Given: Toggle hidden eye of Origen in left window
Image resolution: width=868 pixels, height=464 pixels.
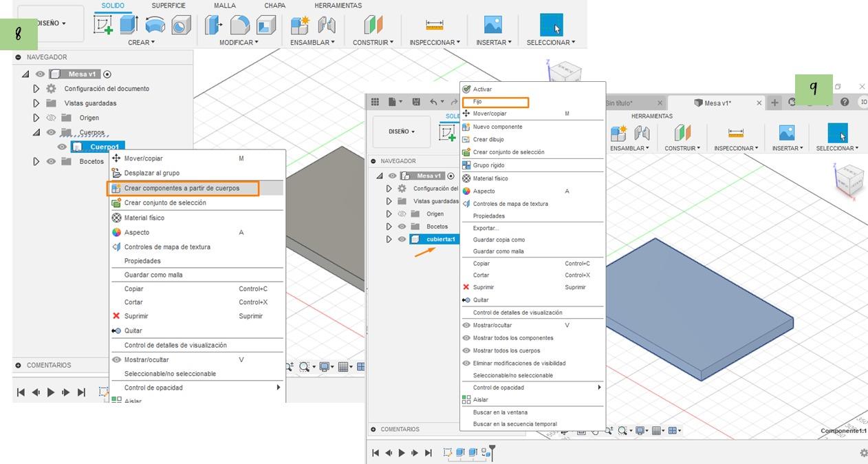Looking at the screenshot, I should tap(51, 118).
